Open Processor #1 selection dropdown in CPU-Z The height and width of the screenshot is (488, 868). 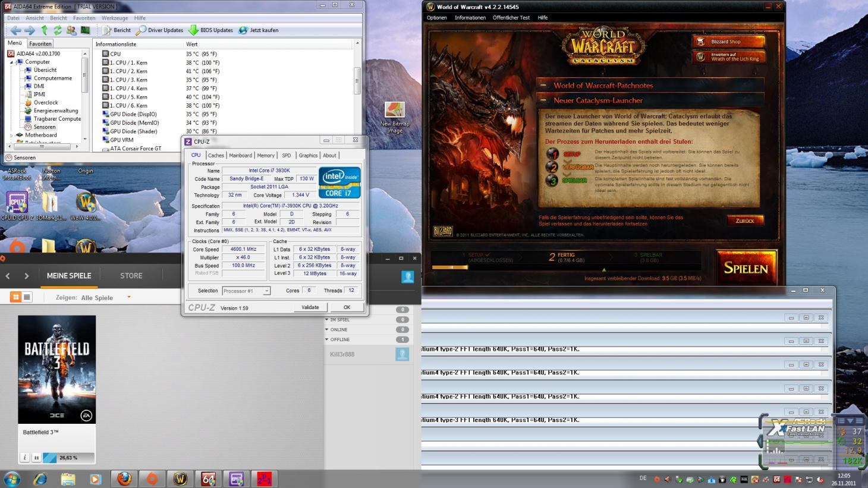point(246,291)
